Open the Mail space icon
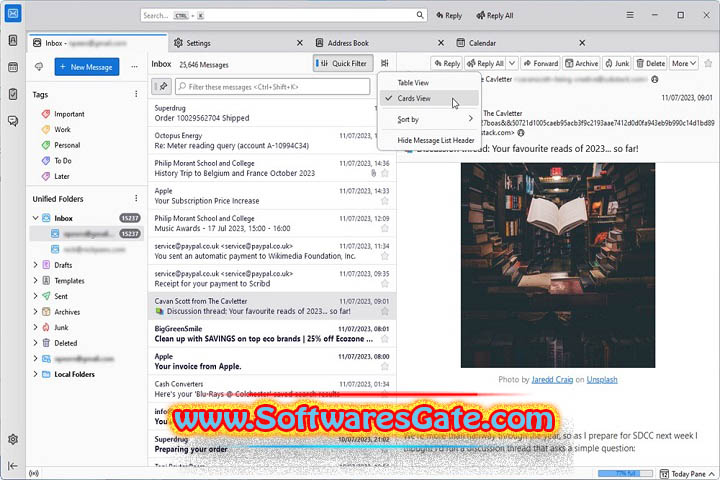The image size is (720, 480). pos(13,13)
